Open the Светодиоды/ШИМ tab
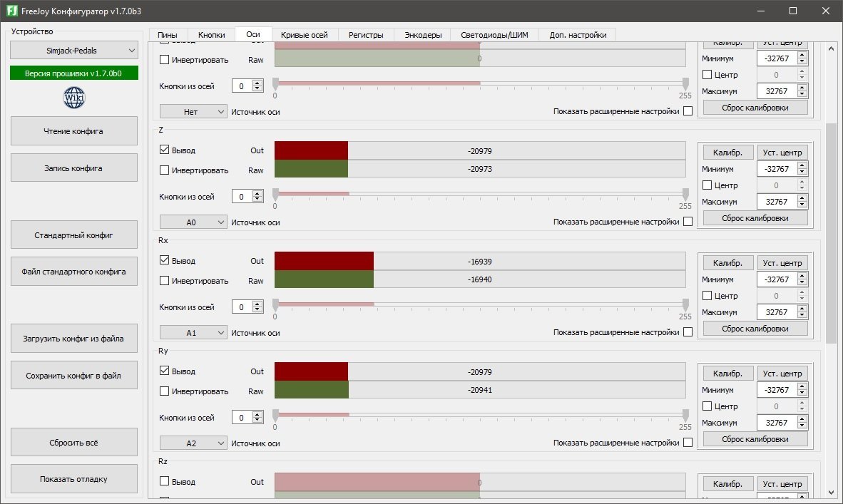 coord(494,34)
